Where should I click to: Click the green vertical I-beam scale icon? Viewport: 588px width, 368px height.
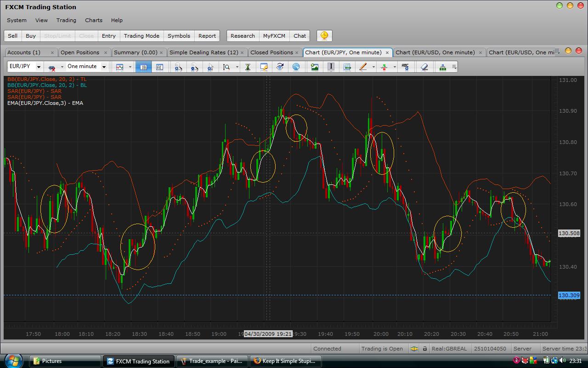248,67
